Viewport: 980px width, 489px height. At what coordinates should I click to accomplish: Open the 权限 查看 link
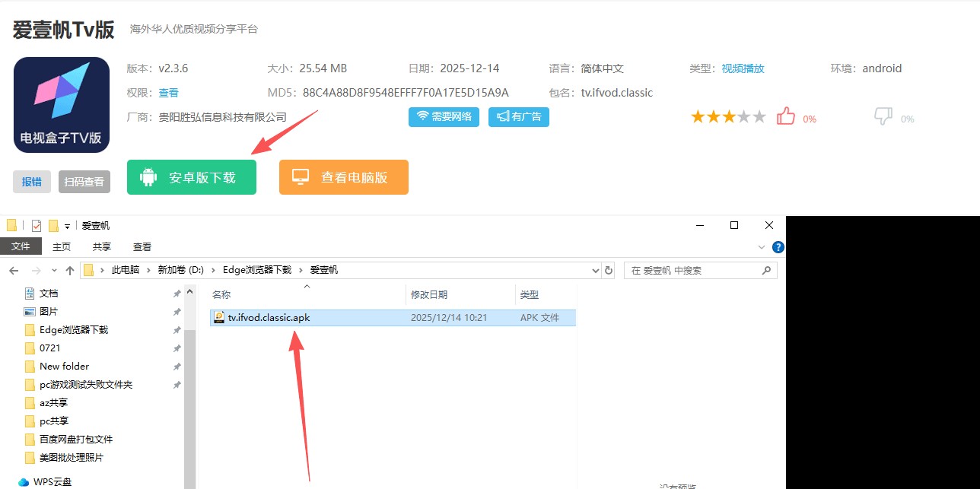[168, 93]
